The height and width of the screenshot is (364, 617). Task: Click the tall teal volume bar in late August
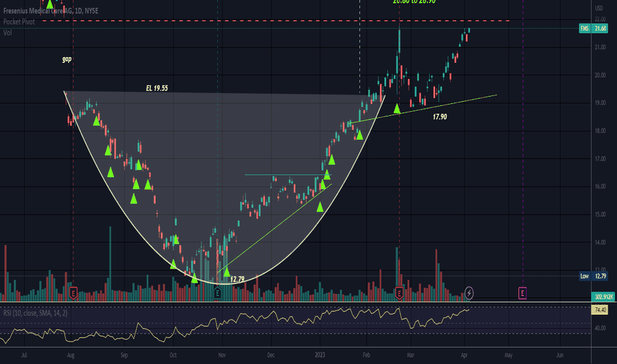pyautogui.click(x=110, y=263)
